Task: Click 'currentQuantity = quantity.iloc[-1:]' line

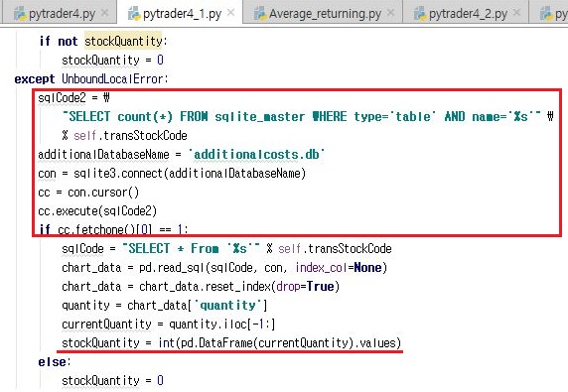Action: click(x=169, y=324)
